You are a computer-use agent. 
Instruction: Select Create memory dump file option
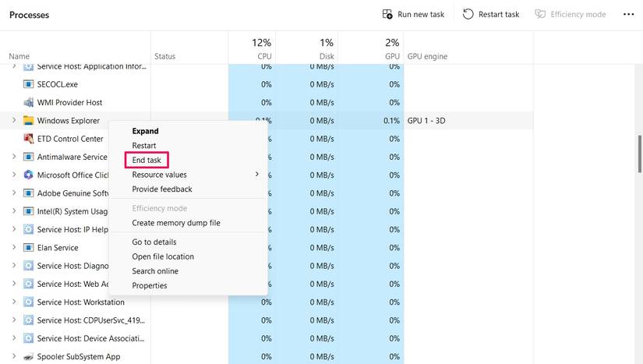(176, 223)
